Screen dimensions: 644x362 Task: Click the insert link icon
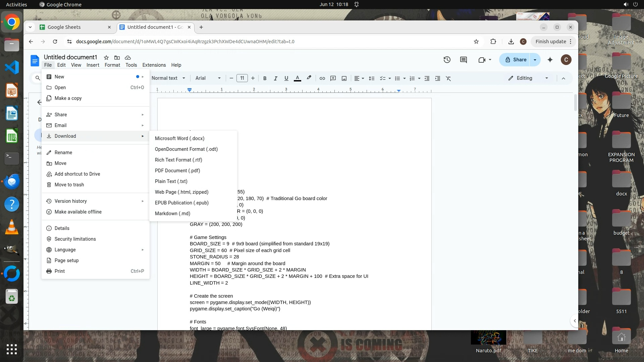[322, 78]
